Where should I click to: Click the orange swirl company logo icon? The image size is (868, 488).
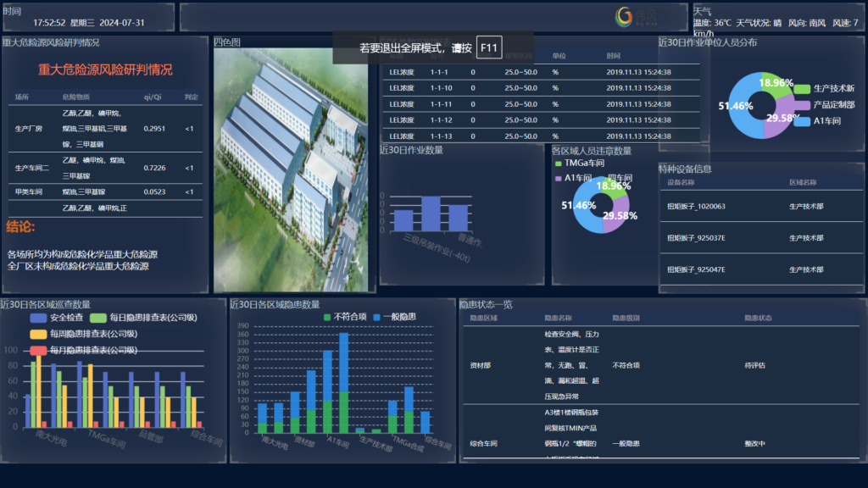pos(624,16)
